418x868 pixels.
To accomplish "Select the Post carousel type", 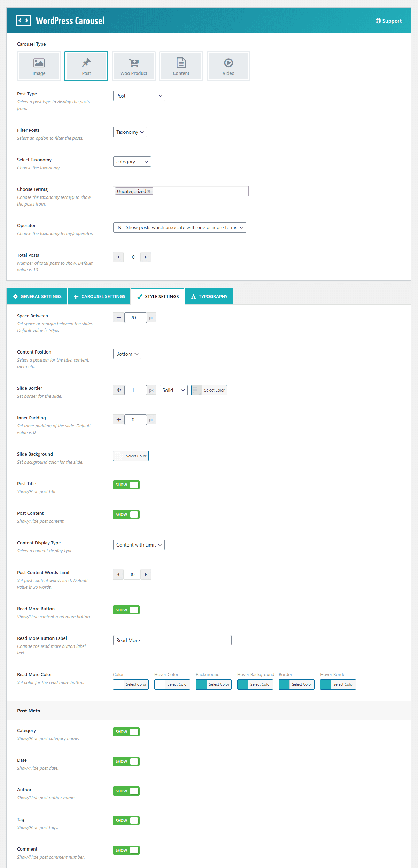I will click(x=86, y=66).
